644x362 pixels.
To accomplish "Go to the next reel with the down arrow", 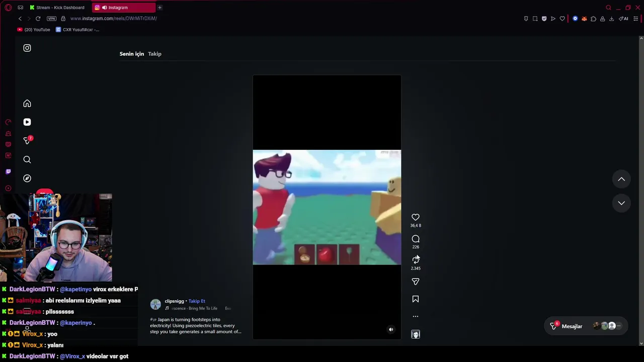I will click(x=621, y=203).
